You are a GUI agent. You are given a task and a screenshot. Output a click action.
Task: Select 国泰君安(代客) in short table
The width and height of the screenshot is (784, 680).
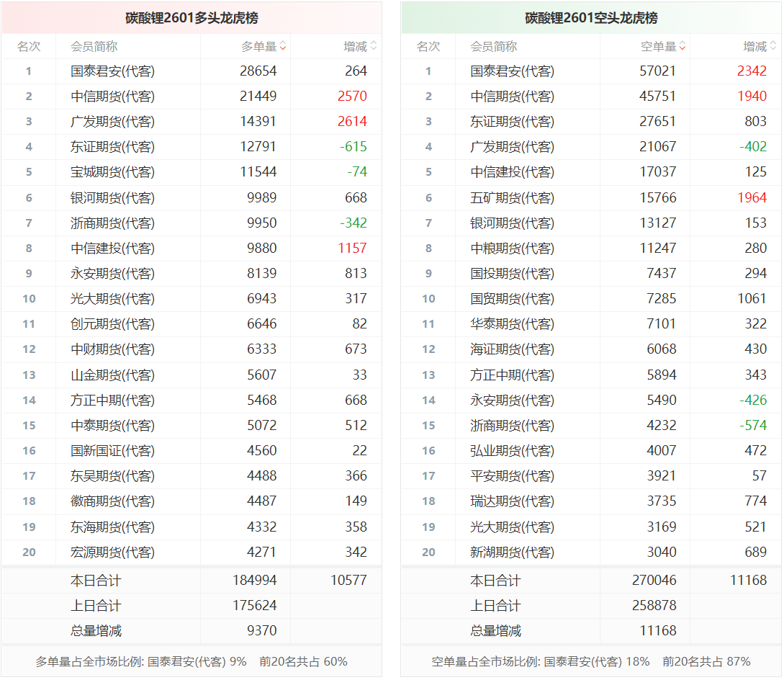tap(512, 71)
